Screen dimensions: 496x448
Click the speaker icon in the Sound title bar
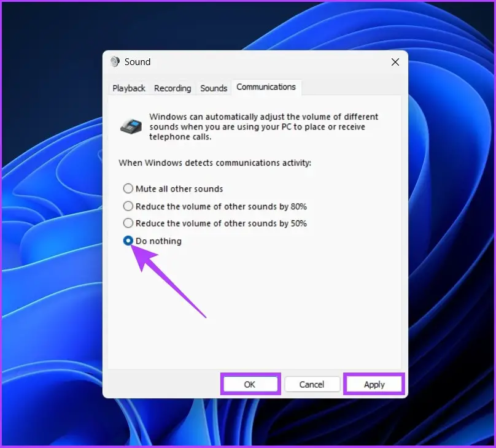pos(115,61)
